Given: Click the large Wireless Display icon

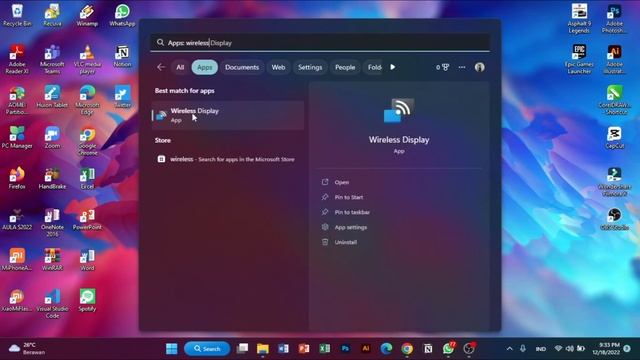Looking at the screenshot, I should coord(399,111).
